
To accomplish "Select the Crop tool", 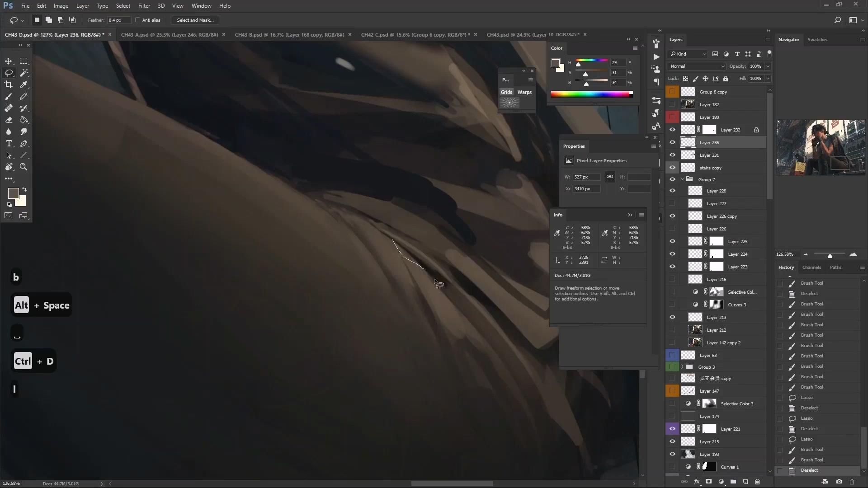I will pos(9,84).
